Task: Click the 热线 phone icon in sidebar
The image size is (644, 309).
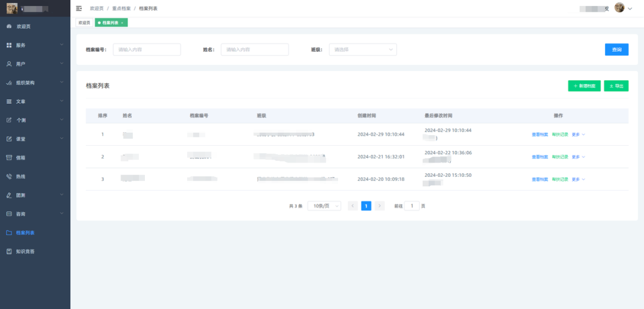Action: click(9, 176)
